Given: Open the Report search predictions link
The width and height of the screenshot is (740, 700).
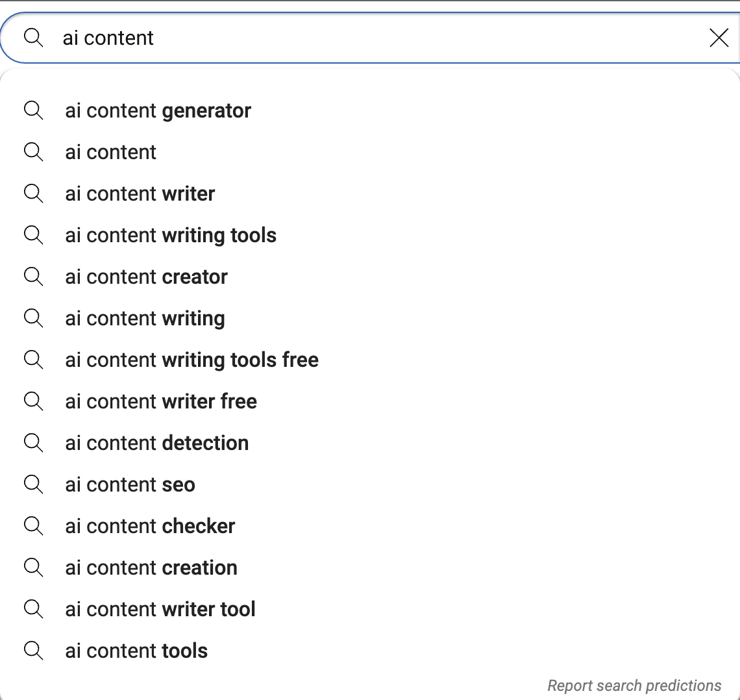Looking at the screenshot, I should pyautogui.click(x=634, y=685).
